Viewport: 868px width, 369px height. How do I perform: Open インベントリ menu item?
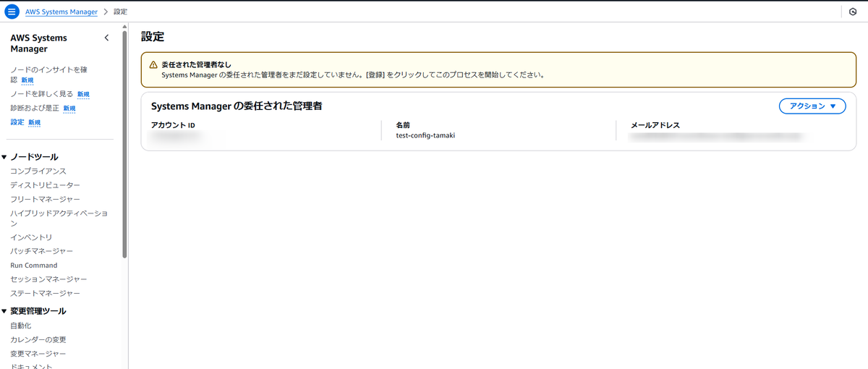click(x=31, y=237)
